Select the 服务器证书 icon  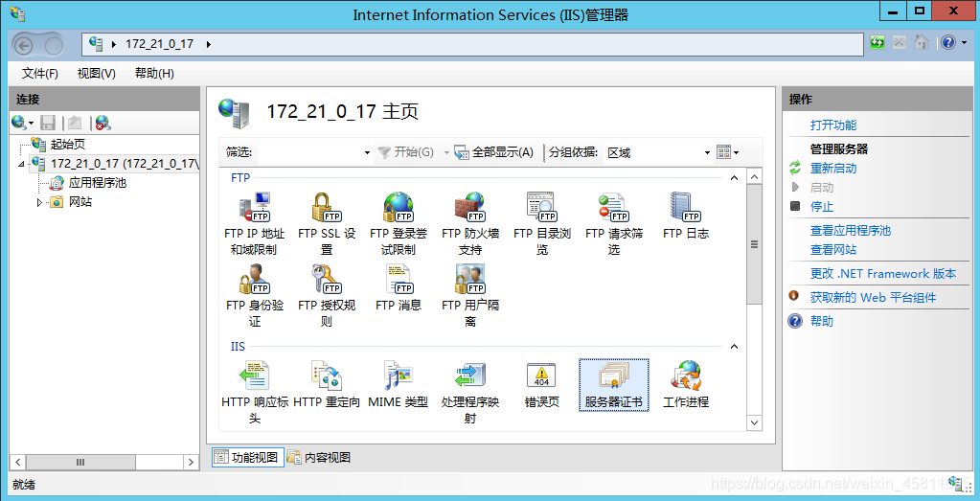614,385
